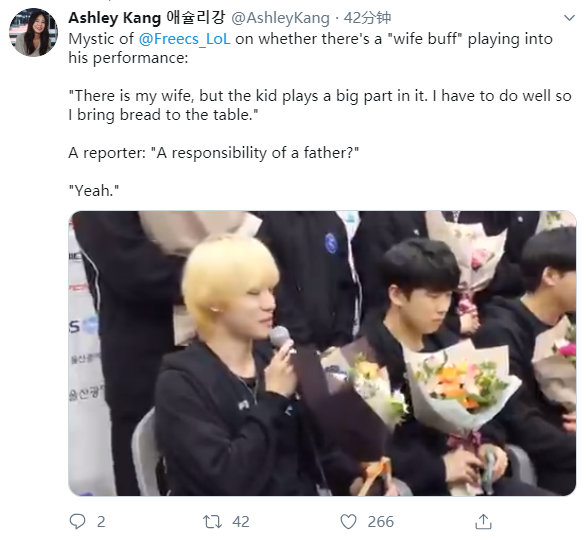This screenshot has width=588, height=540.
Task: Expand the tweet options chevron
Action: pos(569,18)
